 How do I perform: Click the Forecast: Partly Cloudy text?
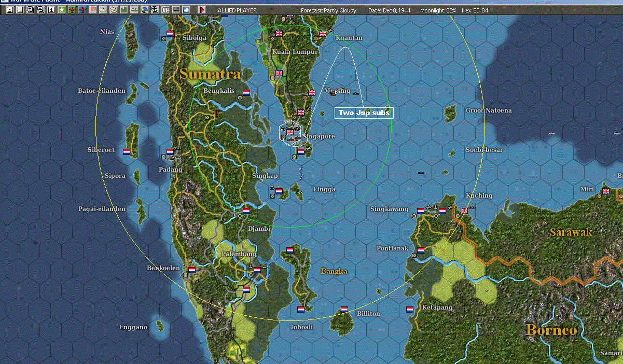(329, 10)
